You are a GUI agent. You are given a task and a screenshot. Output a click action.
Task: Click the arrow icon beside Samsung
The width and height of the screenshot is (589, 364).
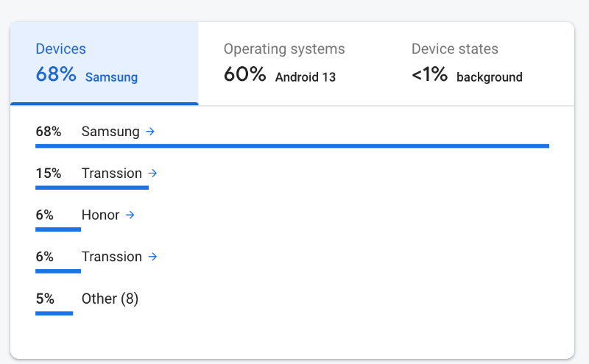point(150,132)
